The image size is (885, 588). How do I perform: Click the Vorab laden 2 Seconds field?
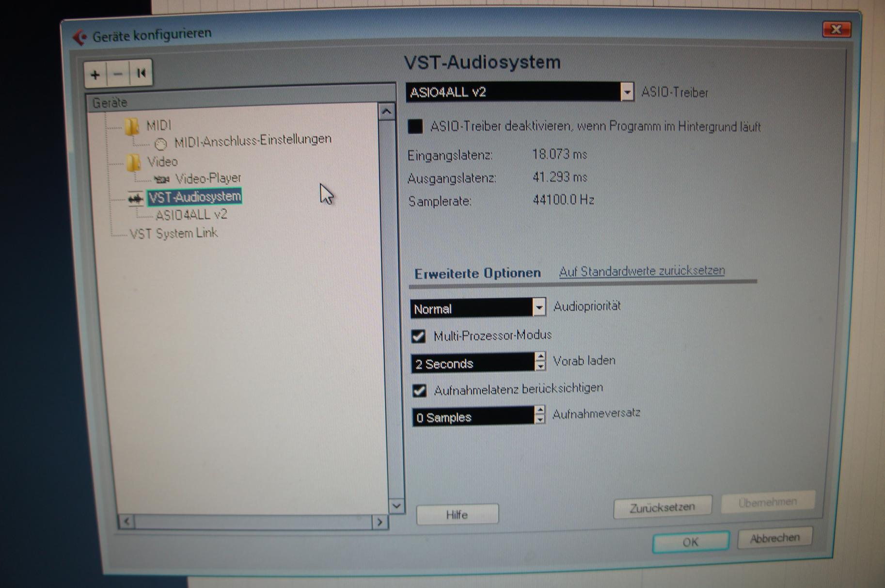pyautogui.click(x=473, y=363)
